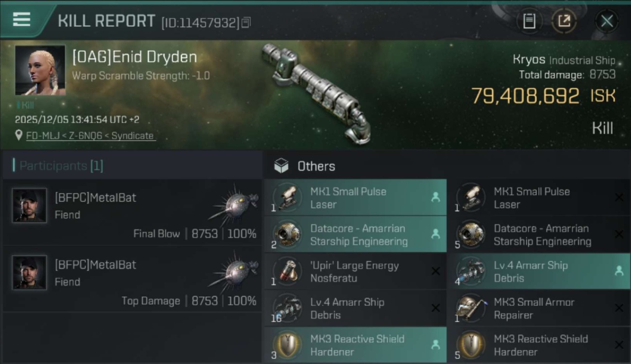Click the 'Upir' Large Energy Nosferatu icon

pos(287,272)
